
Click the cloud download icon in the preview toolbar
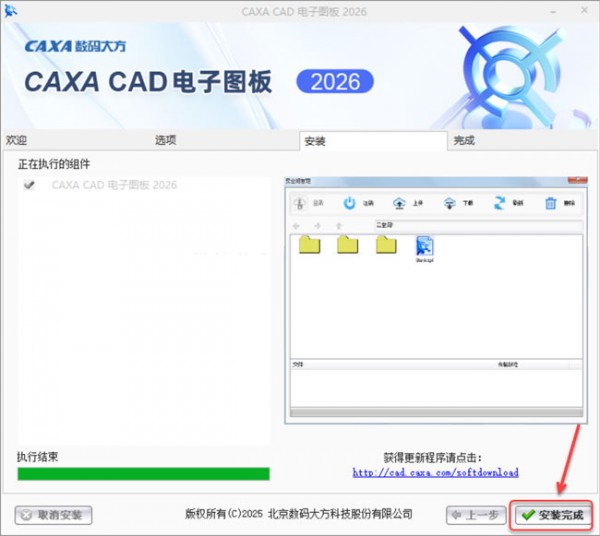(450, 203)
